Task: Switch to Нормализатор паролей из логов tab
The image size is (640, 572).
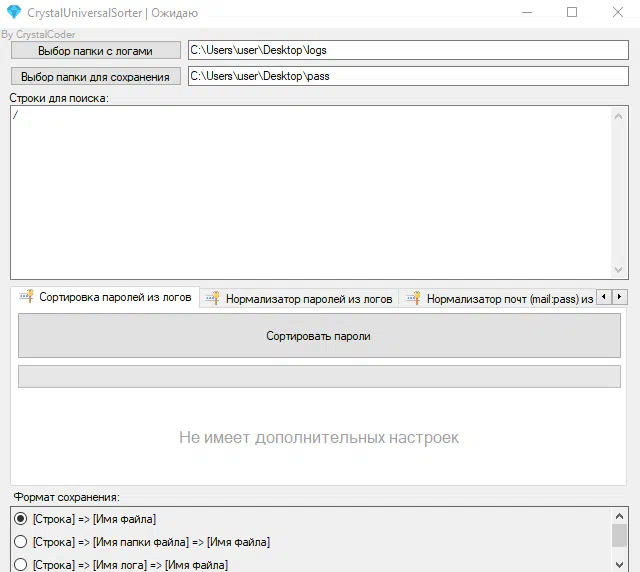Action: coord(299,299)
